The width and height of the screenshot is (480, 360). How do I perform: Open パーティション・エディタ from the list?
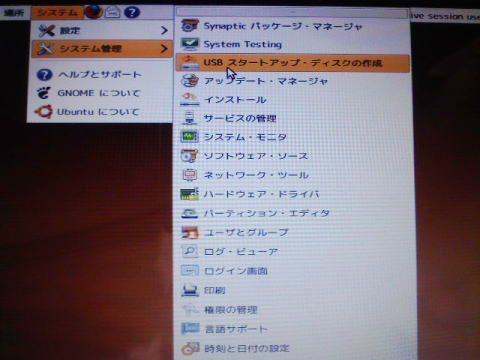[293, 213]
